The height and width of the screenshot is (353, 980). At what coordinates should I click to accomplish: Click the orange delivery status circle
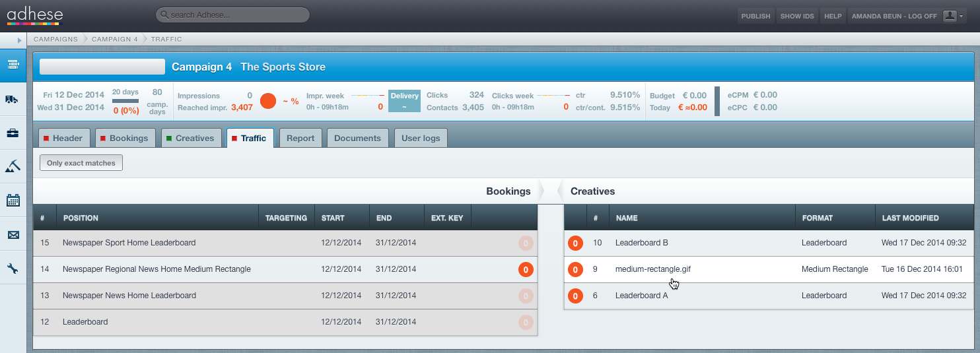coord(268,101)
